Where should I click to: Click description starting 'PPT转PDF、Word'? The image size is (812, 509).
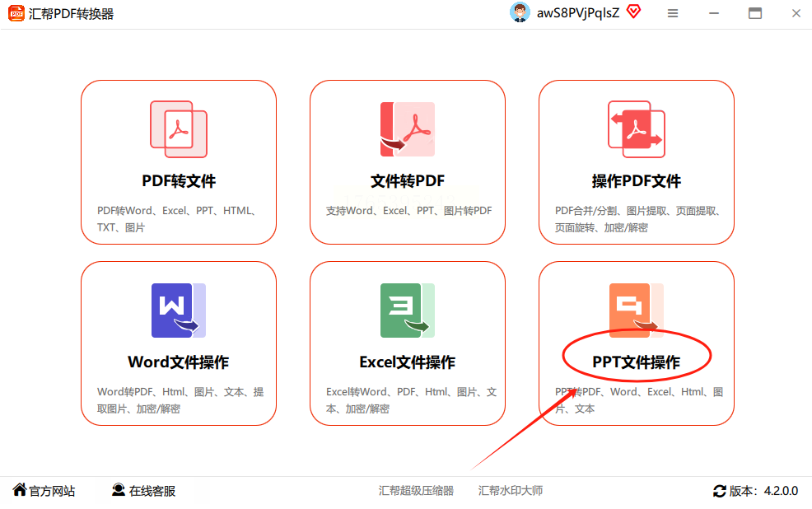pyautogui.click(x=639, y=400)
